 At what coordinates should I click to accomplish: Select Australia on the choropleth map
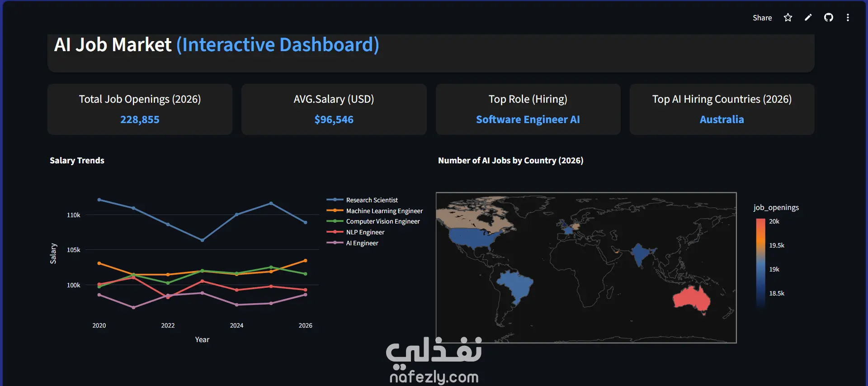pyautogui.click(x=691, y=300)
